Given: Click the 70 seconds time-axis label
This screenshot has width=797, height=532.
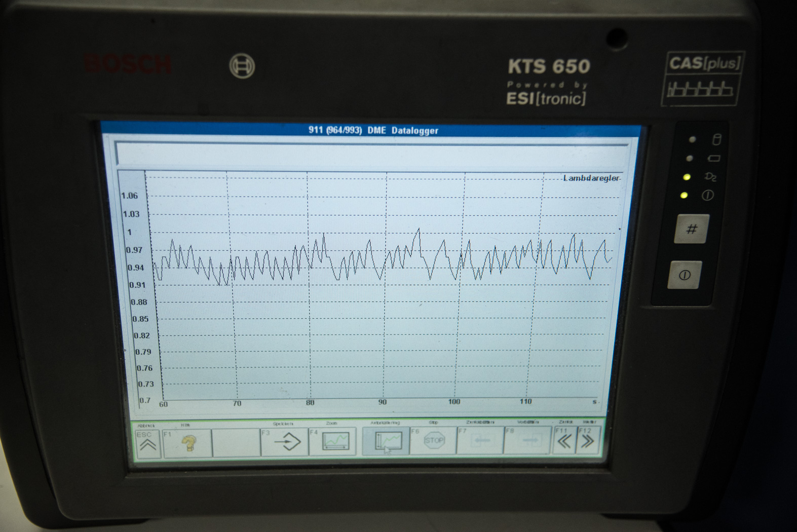Looking at the screenshot, I should click(237, 404).
